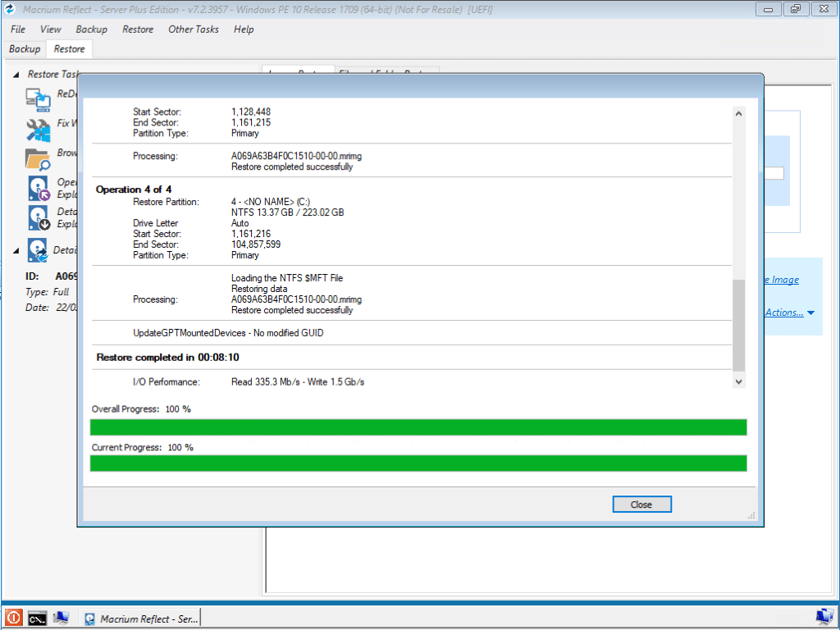Collapse the Restore Tasks section
This screenshot has width=840, height=630.
pos(15,74)
